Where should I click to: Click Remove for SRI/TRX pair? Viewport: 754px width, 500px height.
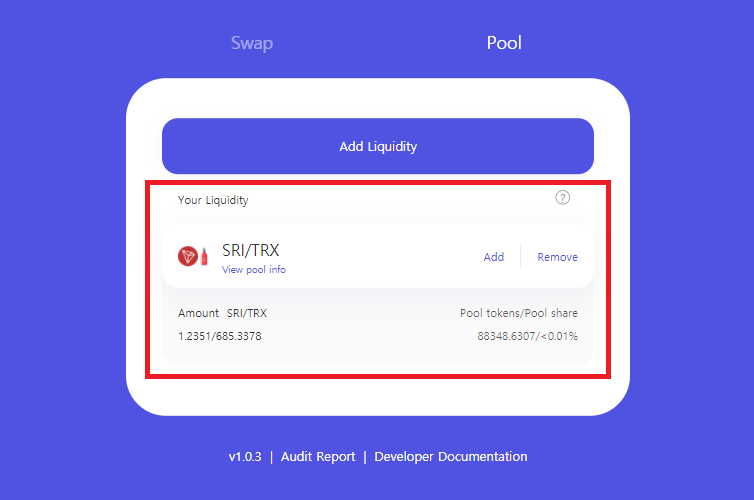(558, 257)
